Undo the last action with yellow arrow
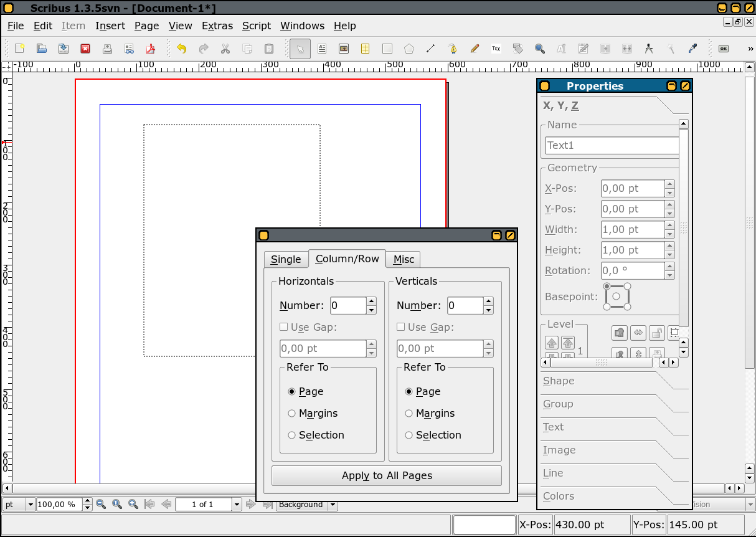756x537 pixels. point(182,49)
